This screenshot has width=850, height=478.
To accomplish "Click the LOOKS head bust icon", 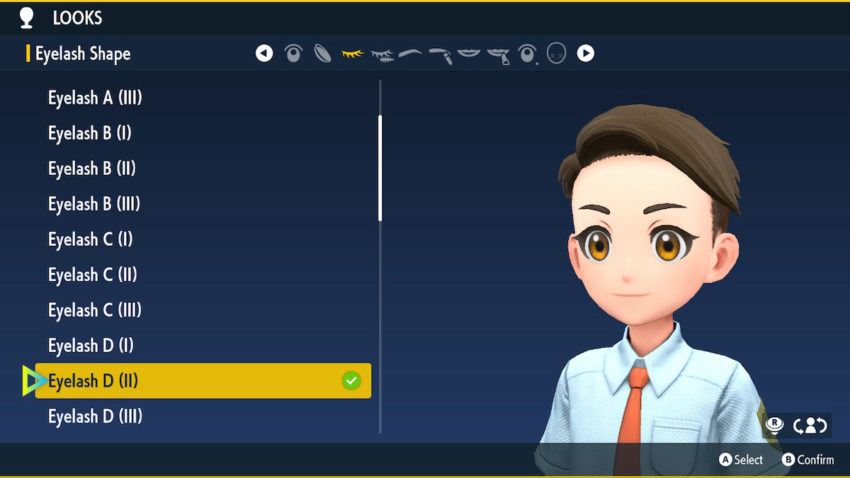I will (27, 18).
